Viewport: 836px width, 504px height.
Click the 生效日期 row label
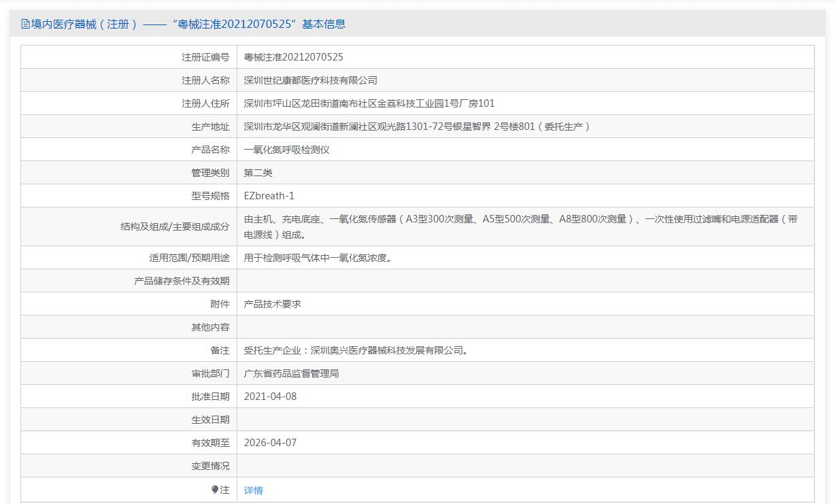point(210,420)
